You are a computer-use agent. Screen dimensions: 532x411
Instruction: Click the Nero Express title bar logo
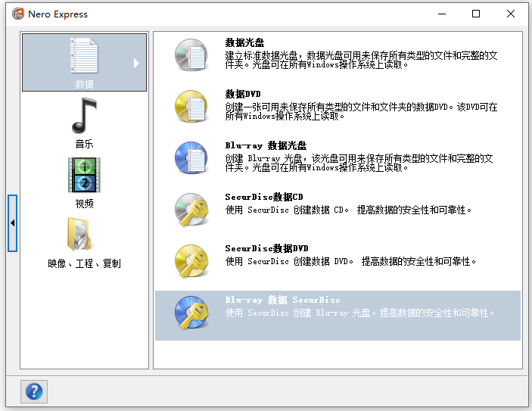pyautogui.click(x=18, y=14)
